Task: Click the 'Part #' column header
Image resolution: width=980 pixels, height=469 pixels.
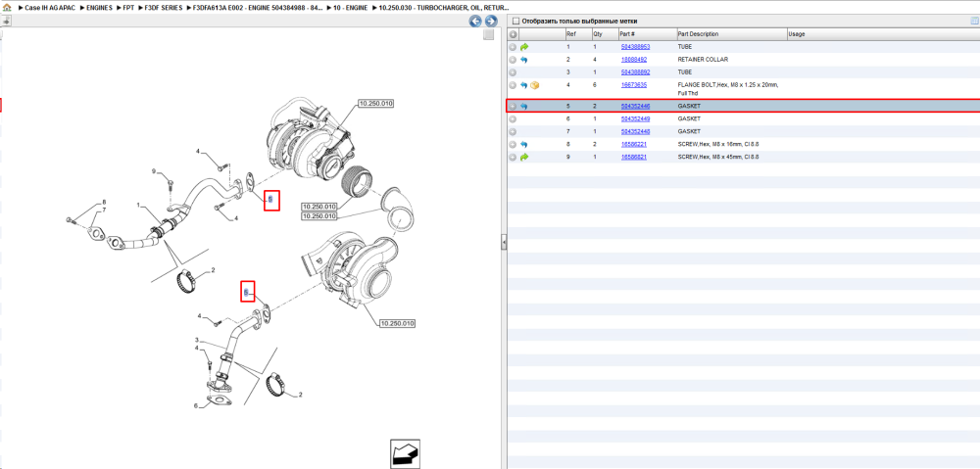Action: [647, 34]
